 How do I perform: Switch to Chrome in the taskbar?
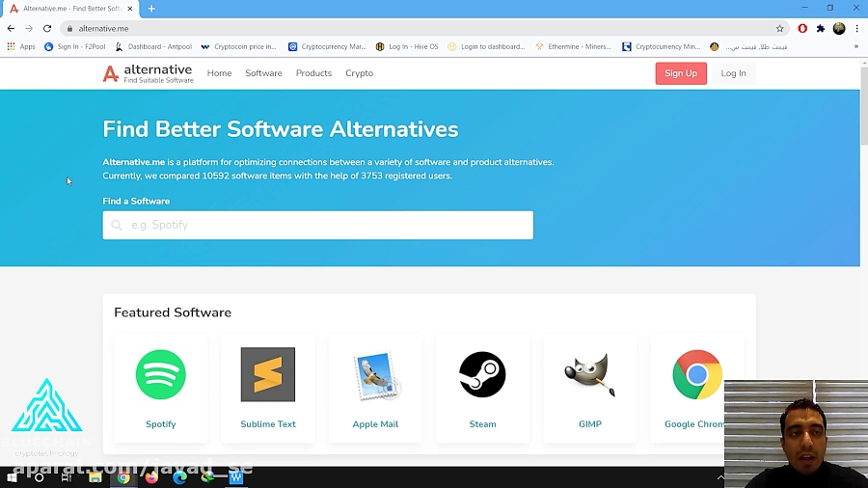coord(123,477)
